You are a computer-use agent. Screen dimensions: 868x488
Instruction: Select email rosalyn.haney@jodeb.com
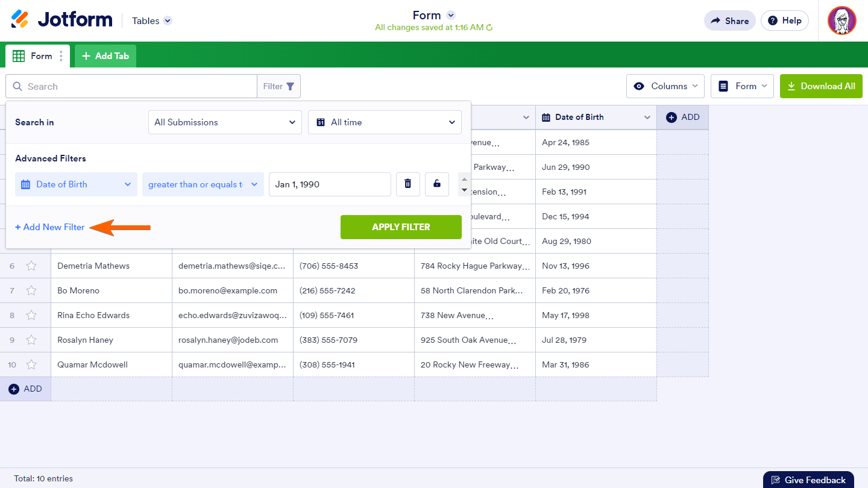[x=233, y=340]
